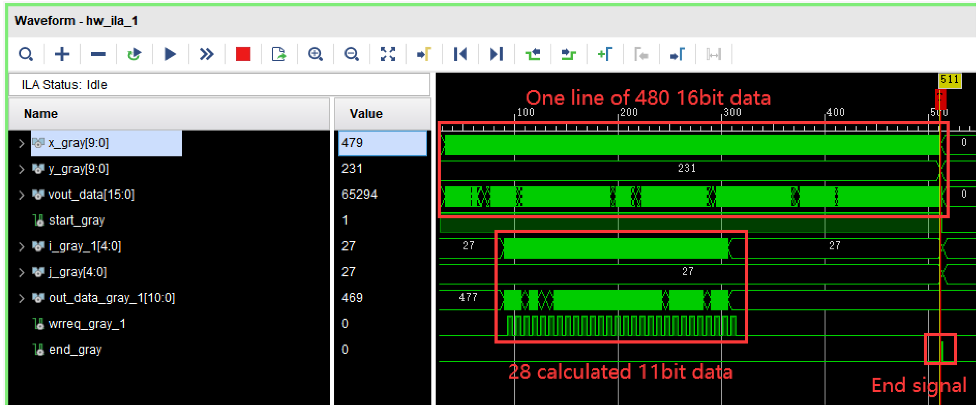Image resolution: width=980 pixels, height=409 pixels.
Task: Stop the trigger with the red square
Action: 243,54
